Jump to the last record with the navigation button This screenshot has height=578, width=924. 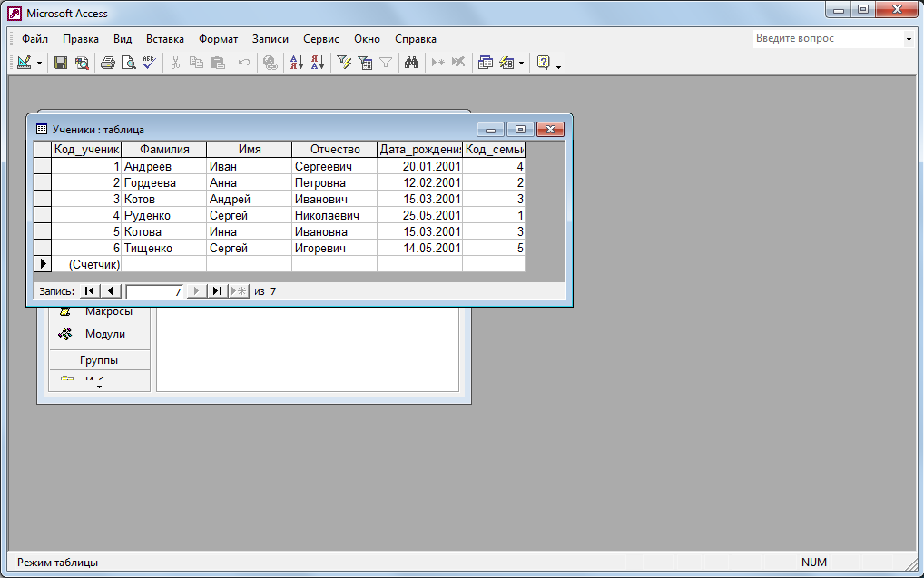pyautogui.click(x=218, y=291)
